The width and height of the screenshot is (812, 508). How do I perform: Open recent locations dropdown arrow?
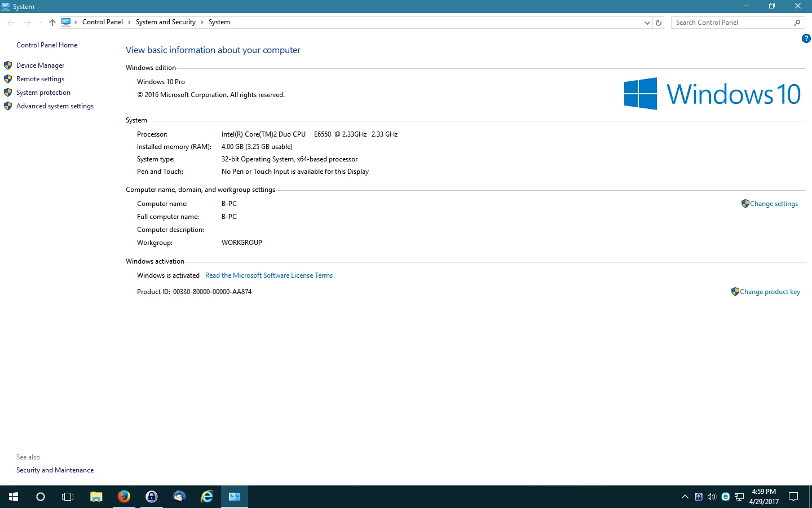41,23
